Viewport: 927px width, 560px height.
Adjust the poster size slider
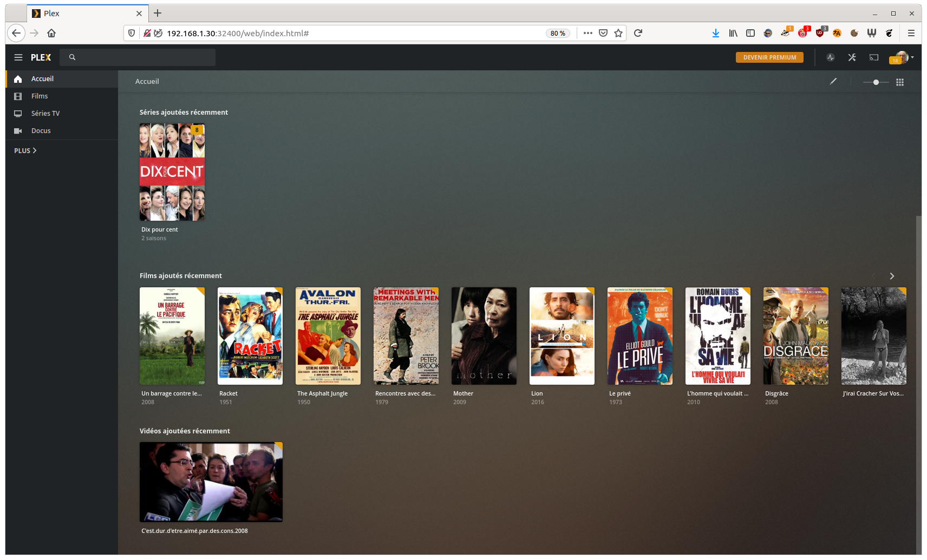pos(876,82)
